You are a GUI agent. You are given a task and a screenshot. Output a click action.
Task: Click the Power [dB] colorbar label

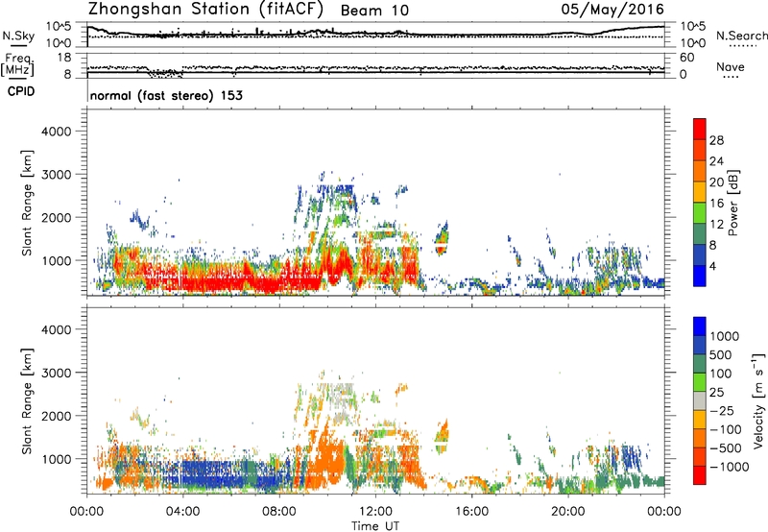click(x=732, y=203)
